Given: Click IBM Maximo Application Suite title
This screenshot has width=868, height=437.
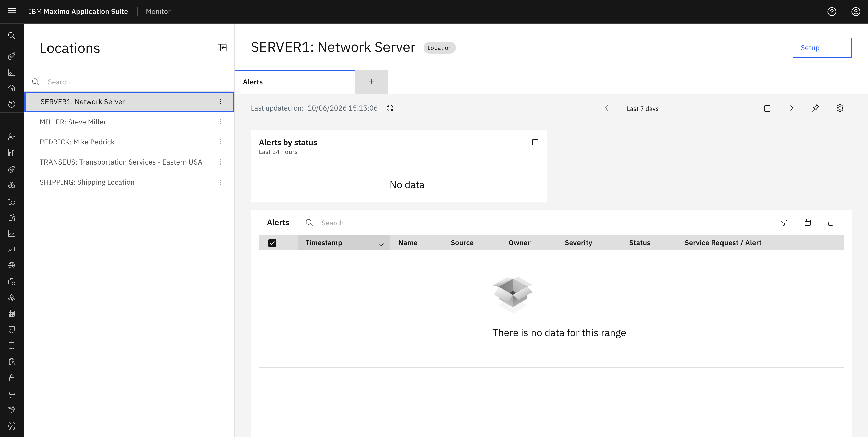Looking at the screenshot, I should click(78, 12).
